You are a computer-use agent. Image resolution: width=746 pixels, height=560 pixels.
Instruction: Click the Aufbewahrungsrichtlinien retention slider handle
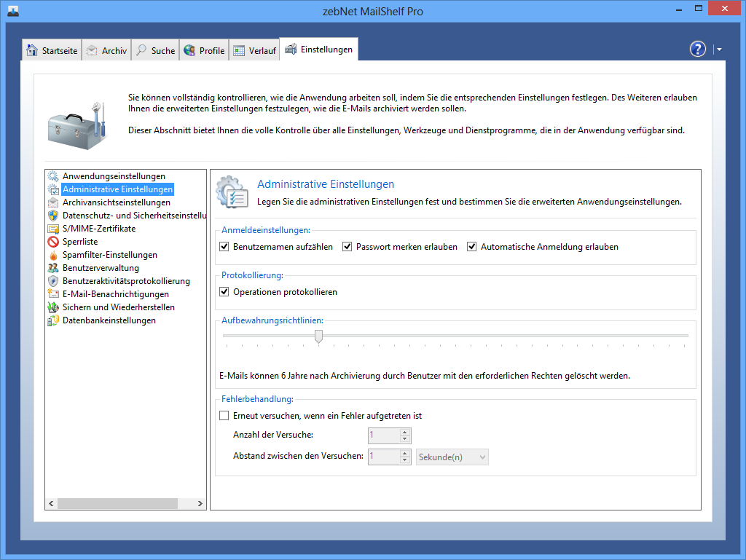click(318, 336)
